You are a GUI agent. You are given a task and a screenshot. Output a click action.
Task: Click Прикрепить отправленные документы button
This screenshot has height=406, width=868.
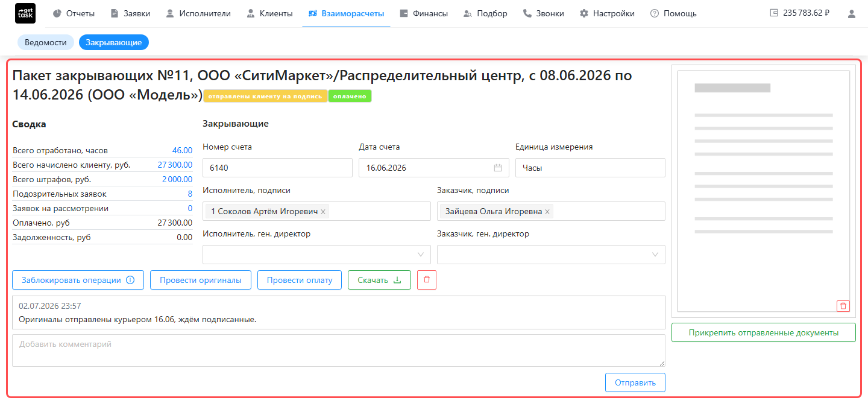click(x=764, y=332)
